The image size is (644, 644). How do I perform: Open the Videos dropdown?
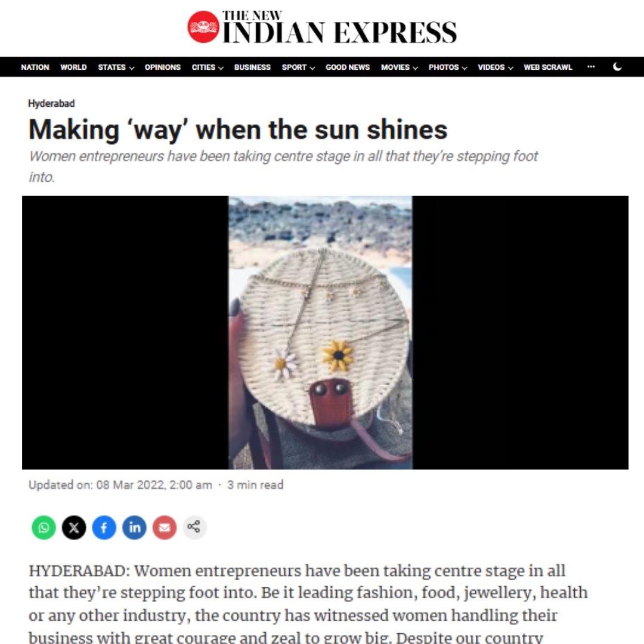[x=496, y=67]
